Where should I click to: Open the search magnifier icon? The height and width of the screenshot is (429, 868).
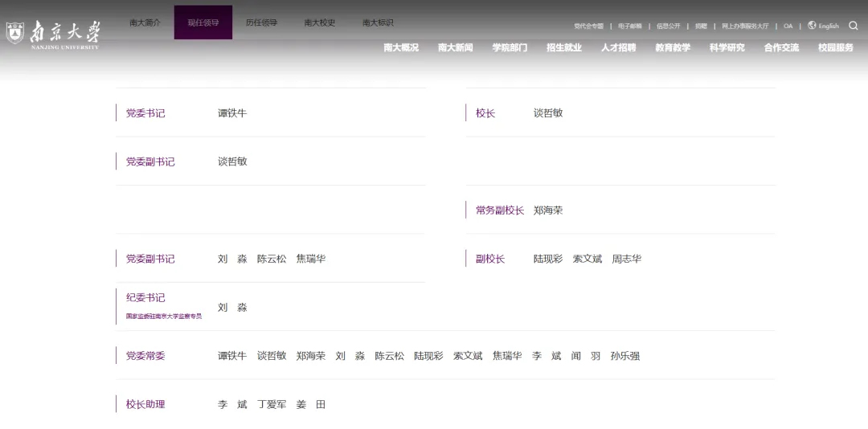[x=853, y=26]
